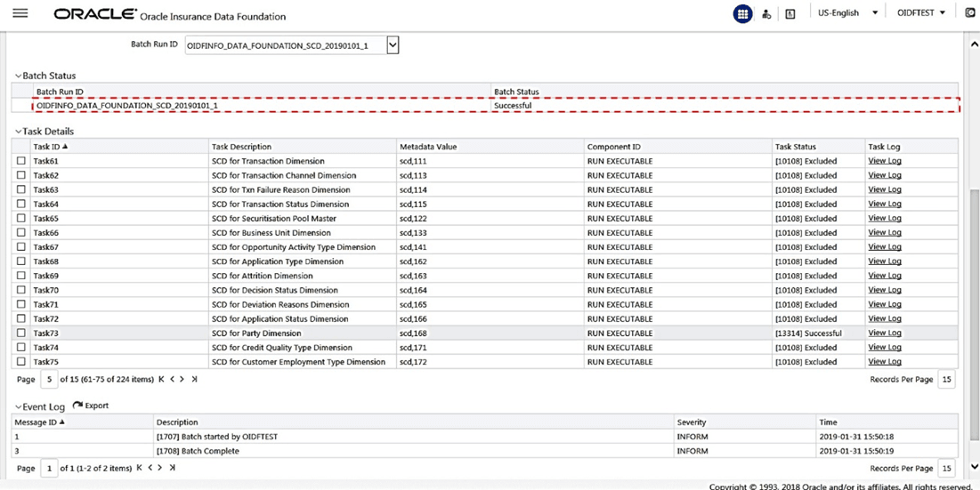Go to previous page of Task Details

pyautogui.click(x=172, y=379)
